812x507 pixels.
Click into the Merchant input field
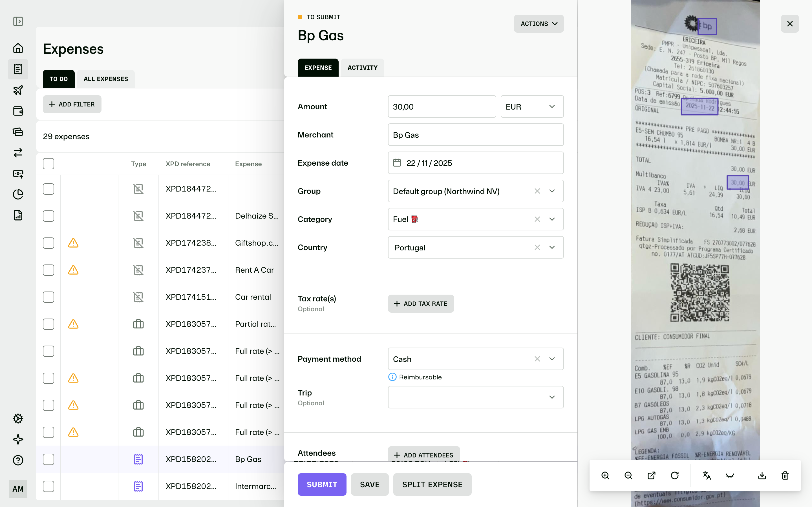[x=476, y=135]
